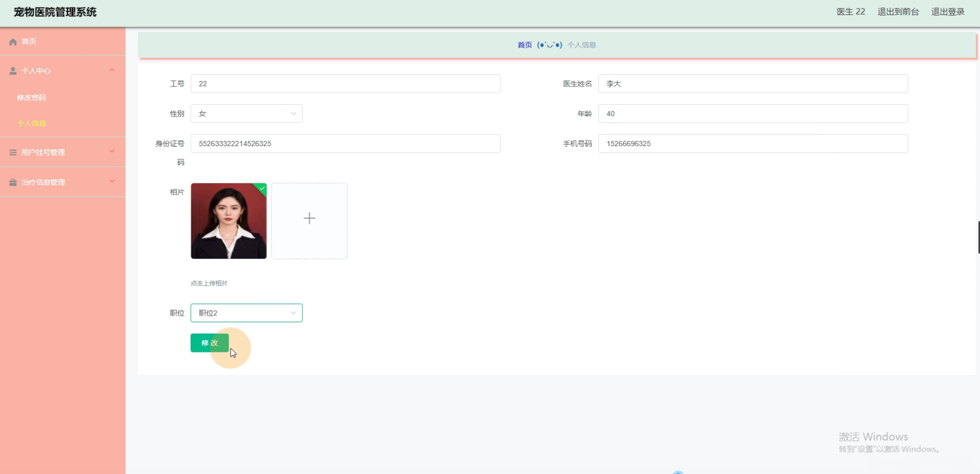980x474 pixels.
Task: Click the plus icon to upload photo
Action: point(309,218)
